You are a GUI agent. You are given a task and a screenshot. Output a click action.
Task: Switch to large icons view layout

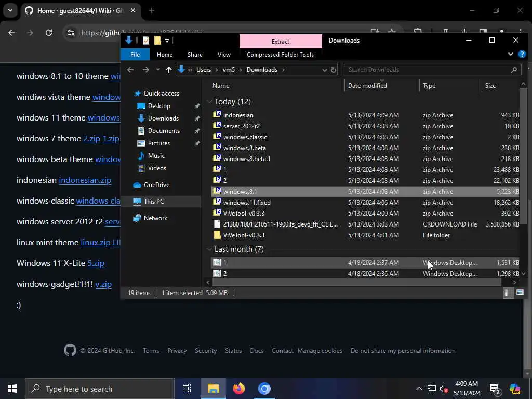click(520, 292)
